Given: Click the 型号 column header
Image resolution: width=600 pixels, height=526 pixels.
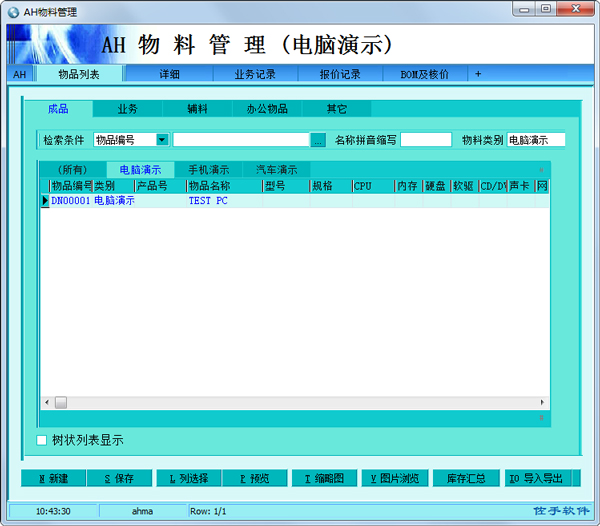Looking at the screenshot, I should click(x=286, y=186).
